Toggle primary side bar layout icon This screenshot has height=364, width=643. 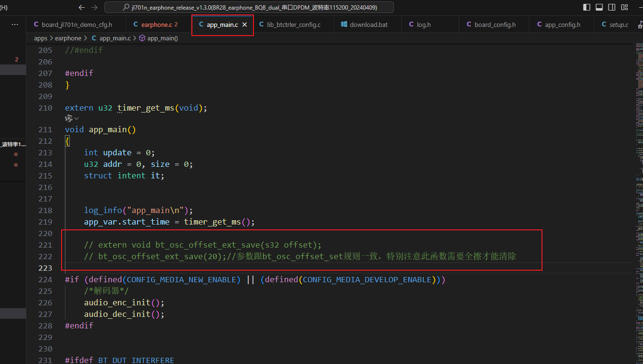click(x=586, y=7)
